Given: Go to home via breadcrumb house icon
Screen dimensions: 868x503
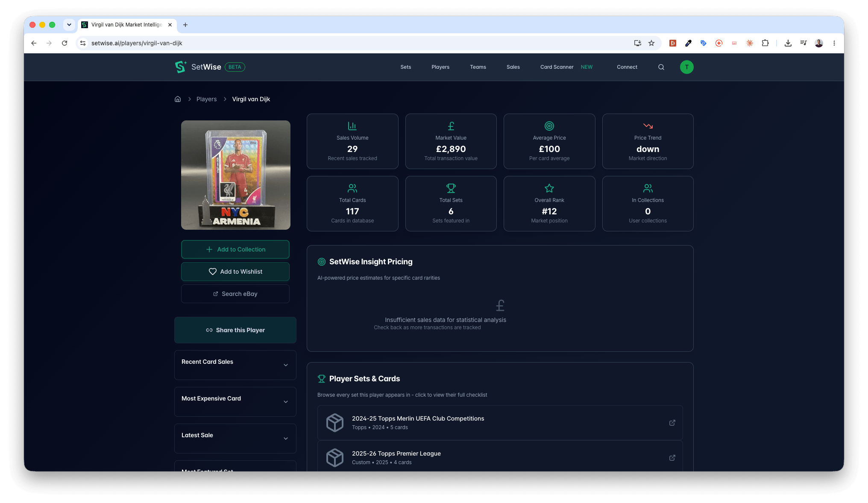Looking at the screenshot, I should click(x=178, y=99).
